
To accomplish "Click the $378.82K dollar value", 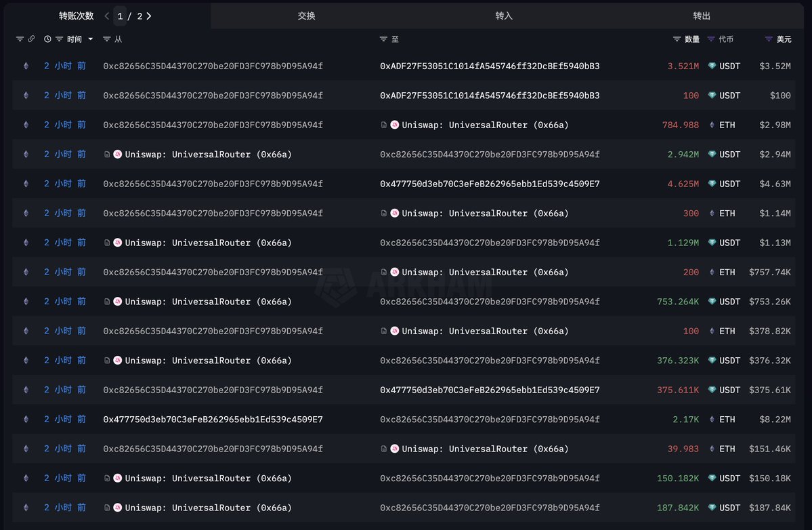I will [x=769, y=331].
